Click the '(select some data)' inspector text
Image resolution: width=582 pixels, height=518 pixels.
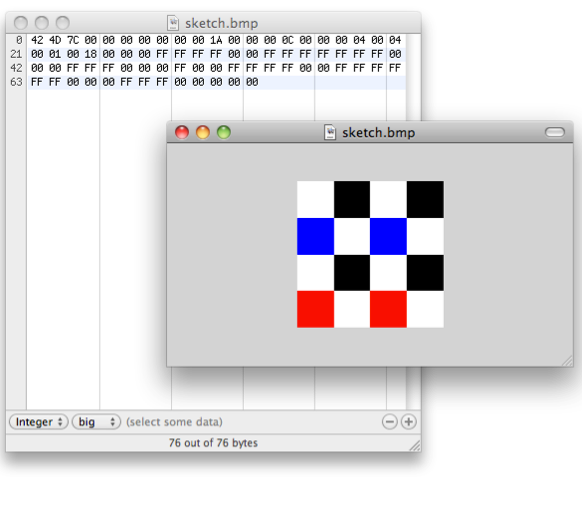(x=174, y=422)
